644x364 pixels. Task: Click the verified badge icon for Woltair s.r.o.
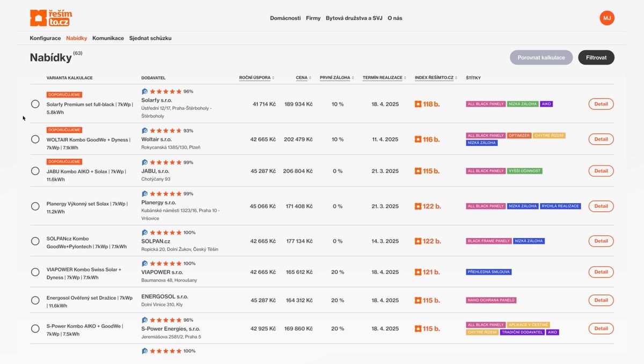pos(144,130)
